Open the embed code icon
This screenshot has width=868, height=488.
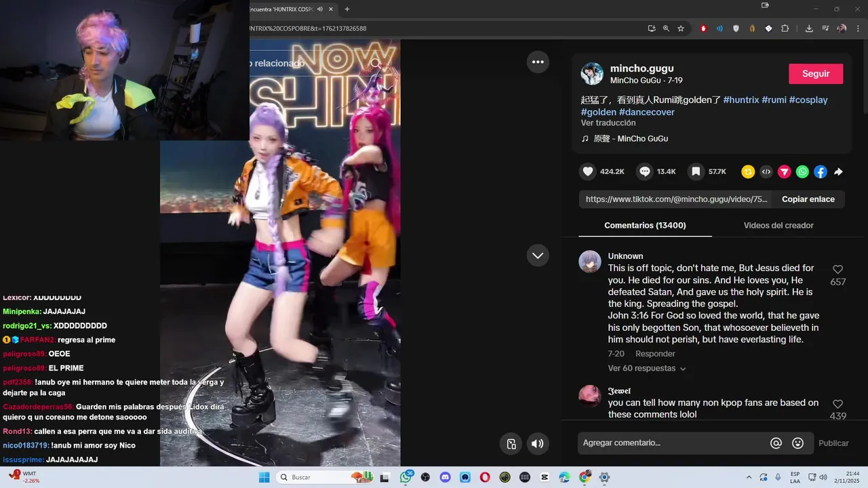766,171
